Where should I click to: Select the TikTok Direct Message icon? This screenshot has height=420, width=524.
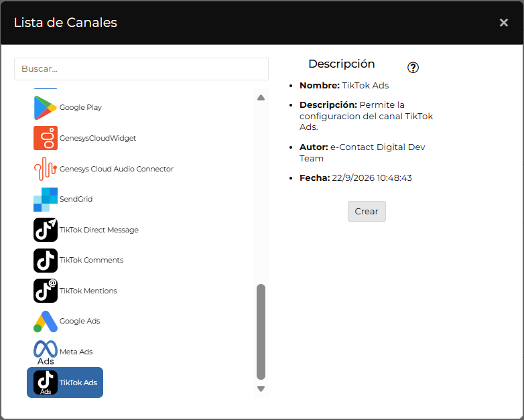pyautogui.click(x=46, y=230)
